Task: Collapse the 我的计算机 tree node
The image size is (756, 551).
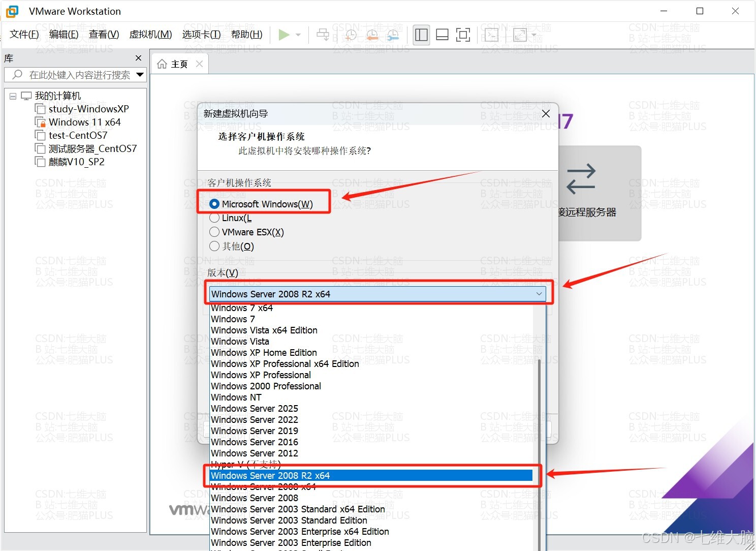Action: pos(13,96)
